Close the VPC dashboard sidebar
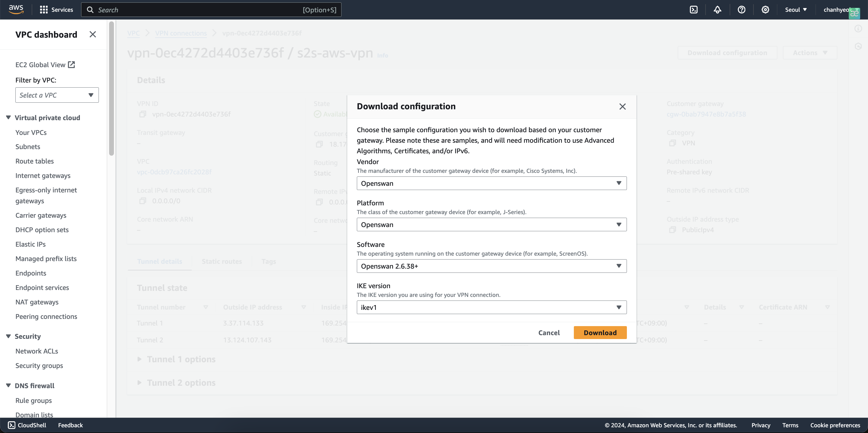868x433 pixels. coord(93,34)
